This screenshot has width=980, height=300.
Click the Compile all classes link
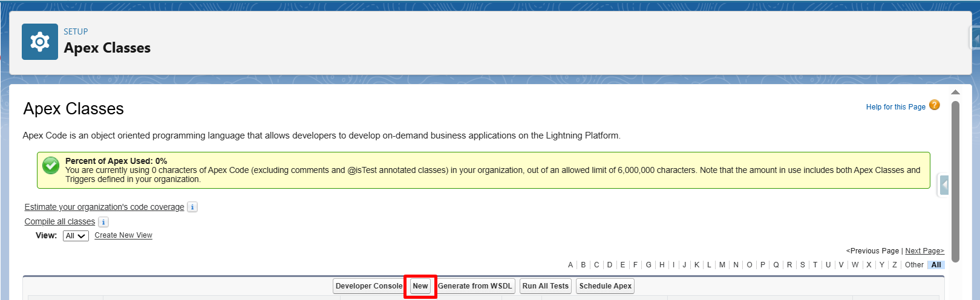pos(59,221)
